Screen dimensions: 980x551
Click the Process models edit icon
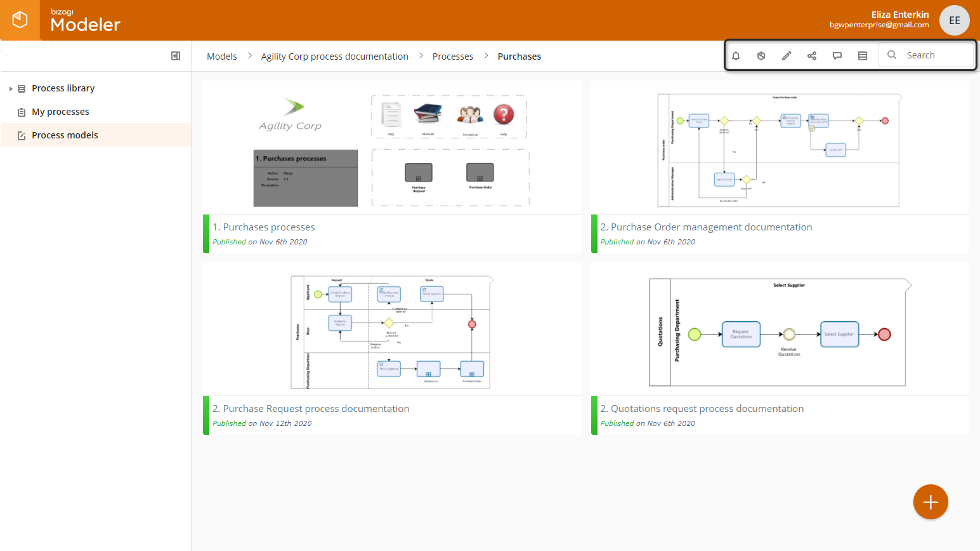click(x=22, y=136)
